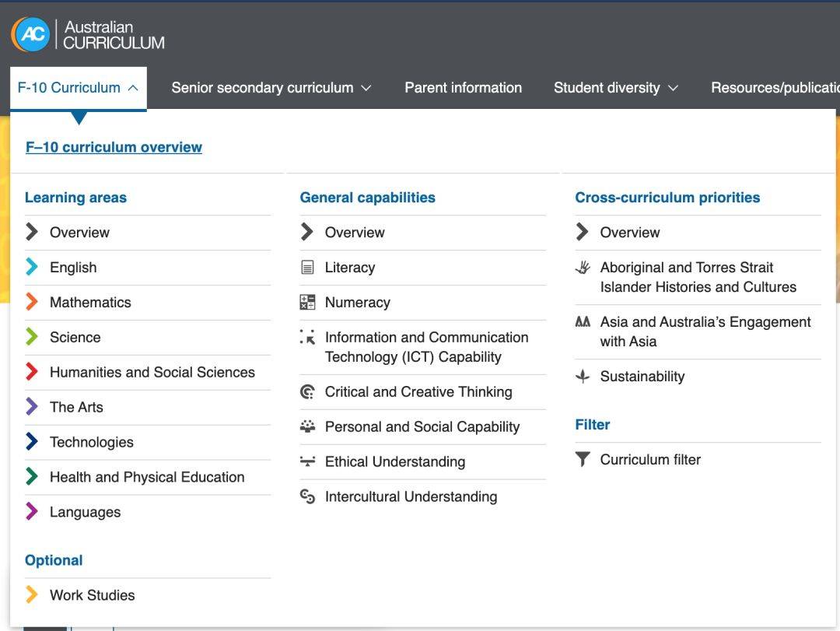840x631 pixels.
Task: Click the Sustainability leaf icon
Action: click(583, 377)
